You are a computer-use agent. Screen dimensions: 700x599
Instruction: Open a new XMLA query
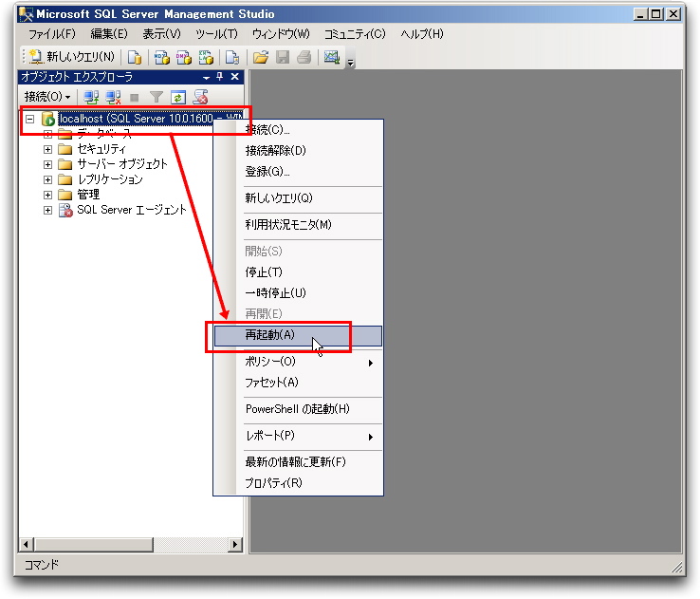pos(206,57)
